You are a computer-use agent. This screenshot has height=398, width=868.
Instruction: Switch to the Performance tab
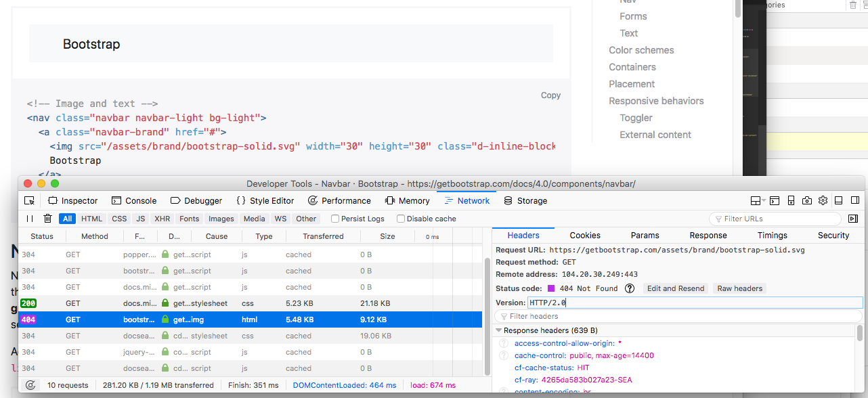point(340,201)
